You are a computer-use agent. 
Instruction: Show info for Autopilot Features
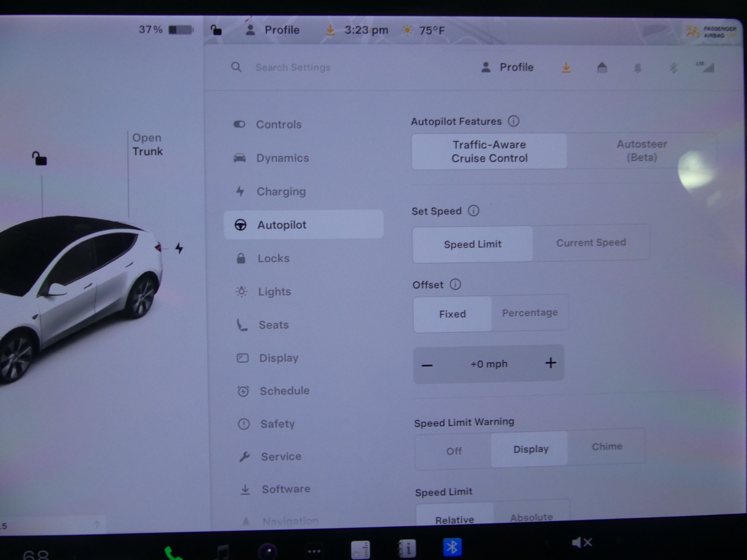coord(514,121)
